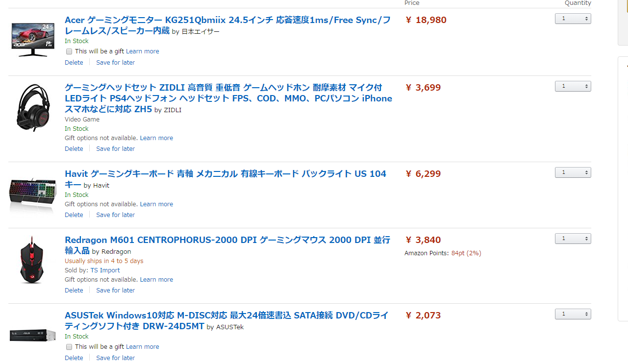Open the ZIDLI headset product image

(33, 108)
